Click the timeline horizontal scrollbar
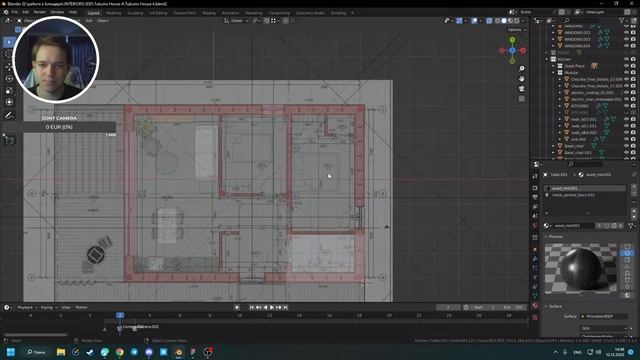This screenshot has width=640, height=360. 36,335
